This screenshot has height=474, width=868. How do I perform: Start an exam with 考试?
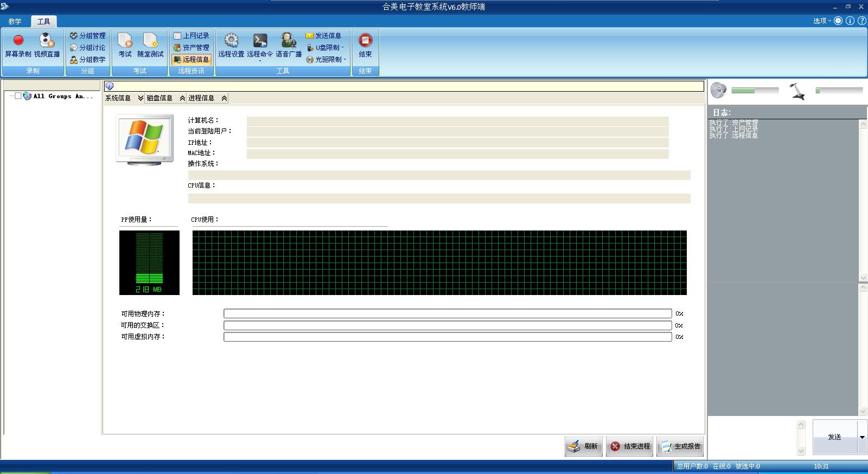coord(125,46)
